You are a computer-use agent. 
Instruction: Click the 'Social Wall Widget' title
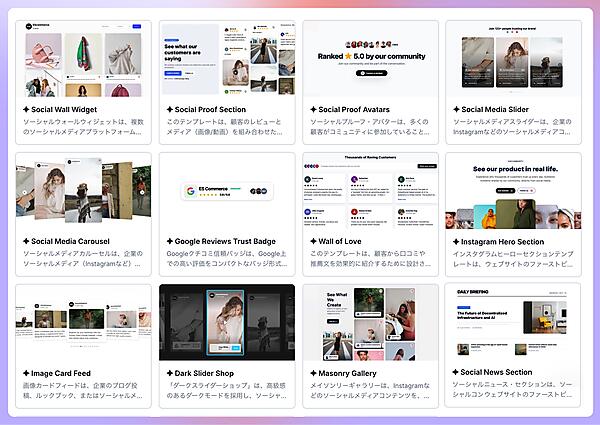point(64,109)
